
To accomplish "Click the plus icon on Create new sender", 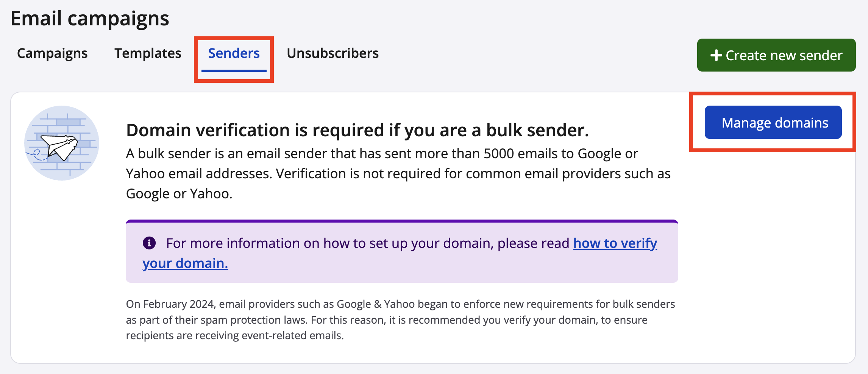I will 716,55.
